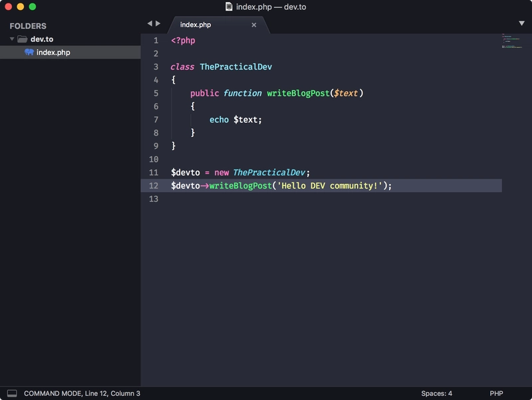This screenshot has width=532, height=400.
Task: Open the tab list dropdown arrow
Action: coord(521,23)
